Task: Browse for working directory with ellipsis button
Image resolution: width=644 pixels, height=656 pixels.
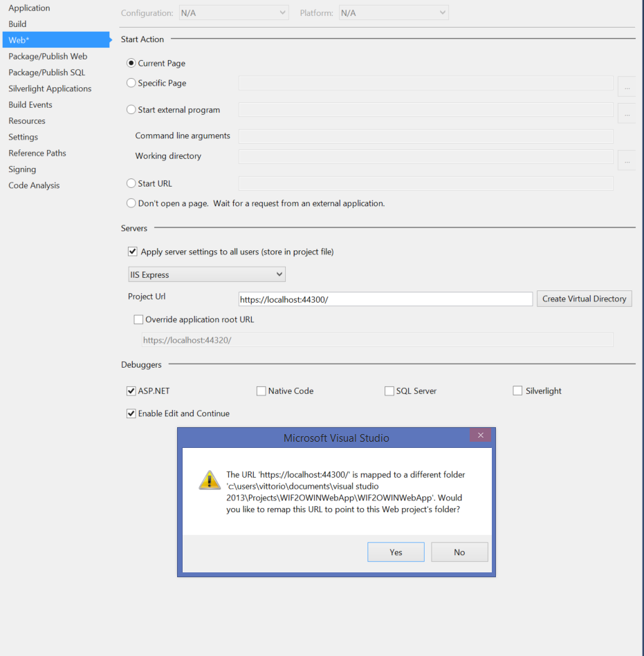Action: 627,160
